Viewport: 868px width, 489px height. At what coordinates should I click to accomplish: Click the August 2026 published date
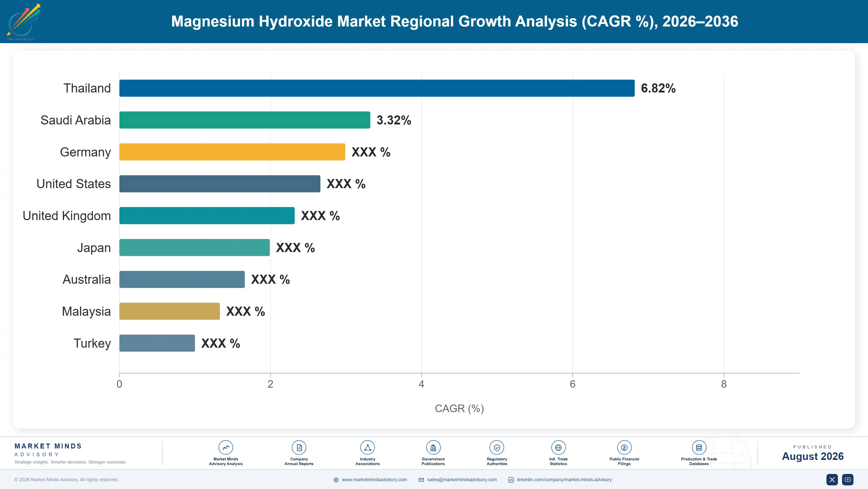pyautogui.click(x=812, y=456)
